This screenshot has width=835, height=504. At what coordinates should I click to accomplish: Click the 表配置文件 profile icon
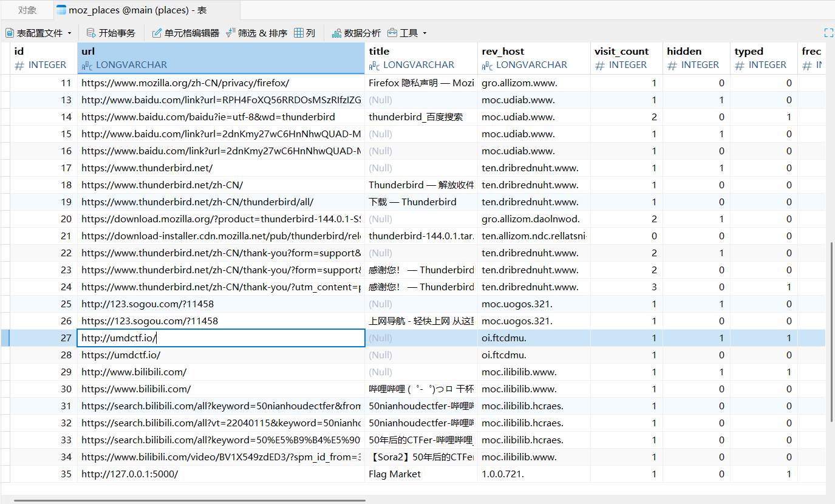[x=9, y=32]
